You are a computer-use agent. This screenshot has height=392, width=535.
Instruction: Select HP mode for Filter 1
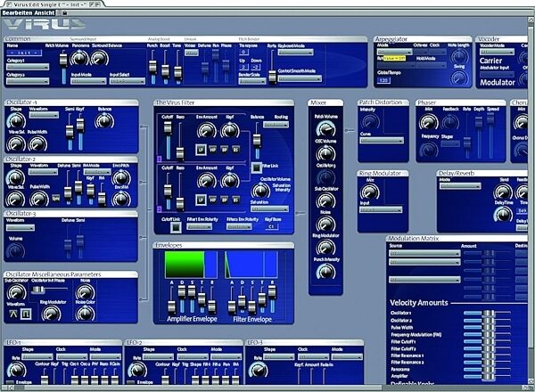[x=212, y=150]
